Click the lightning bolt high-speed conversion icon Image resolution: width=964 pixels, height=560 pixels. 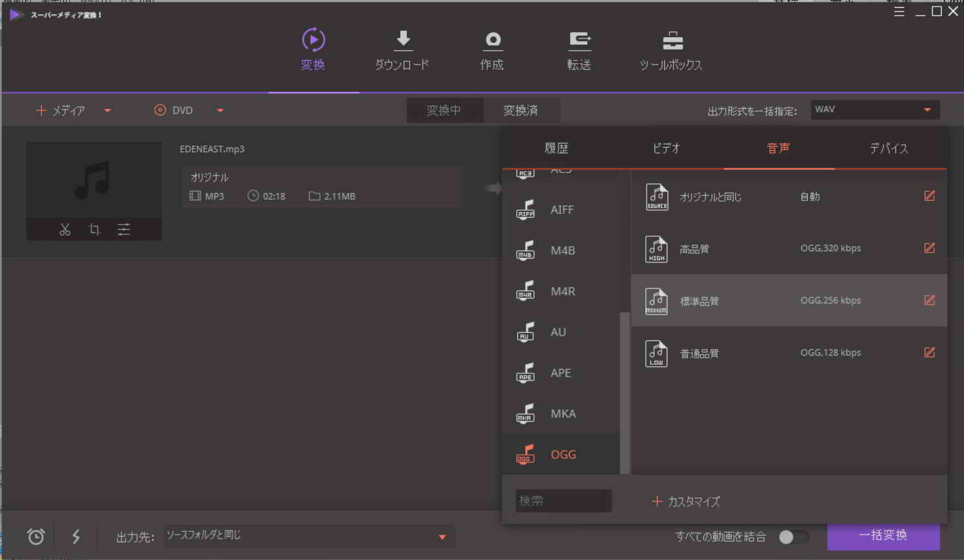(x=76, y=537)
